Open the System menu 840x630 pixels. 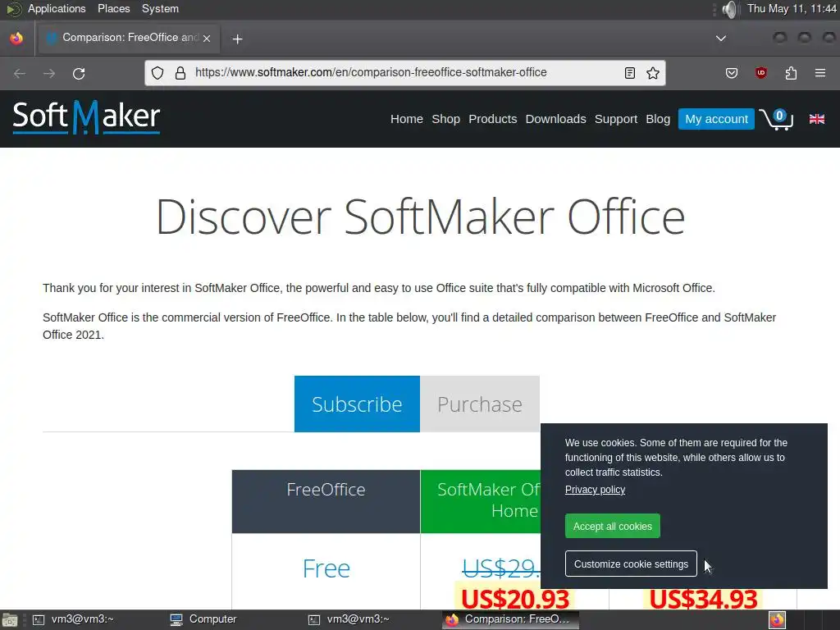(160, 8)
